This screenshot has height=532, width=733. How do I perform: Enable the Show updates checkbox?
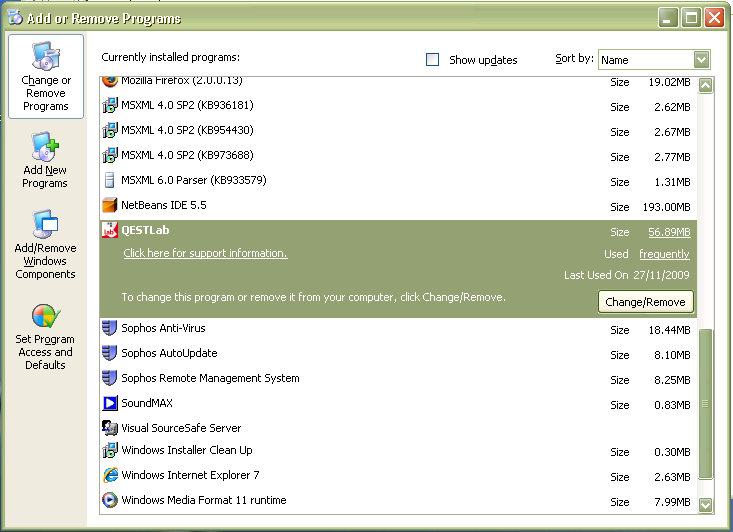click(x=433, y=60)
